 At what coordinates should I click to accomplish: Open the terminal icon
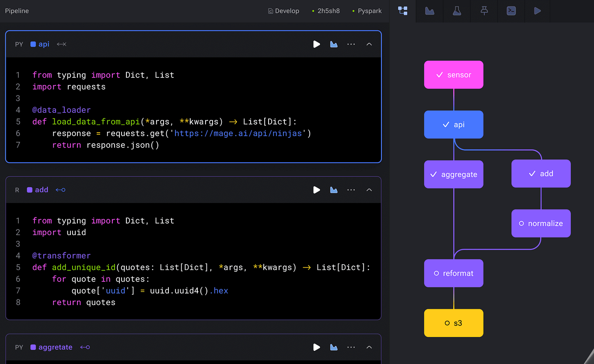(x=510, y=11)
